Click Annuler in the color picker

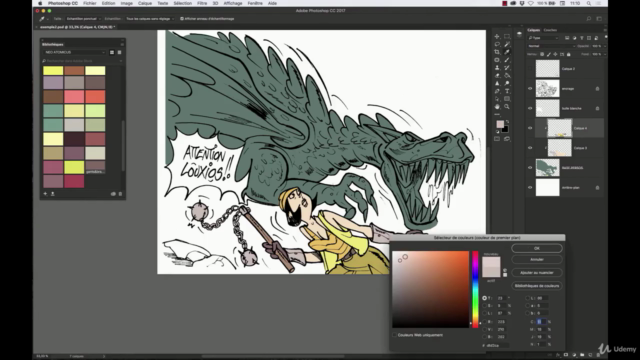(537, 260)
